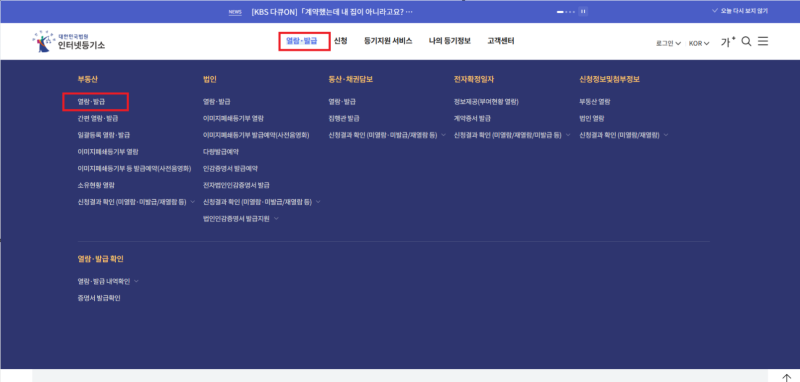
Task: Open 이미지폐쇄등기부 발급예약(사전음영화) under 법인
Action: 256,135
